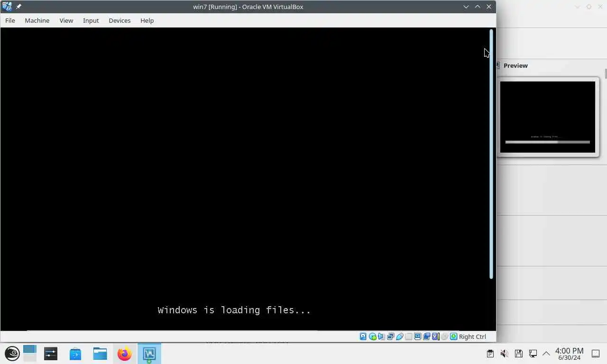
Task: Click the Windows loading progress bar
Action: pos(548,142)
